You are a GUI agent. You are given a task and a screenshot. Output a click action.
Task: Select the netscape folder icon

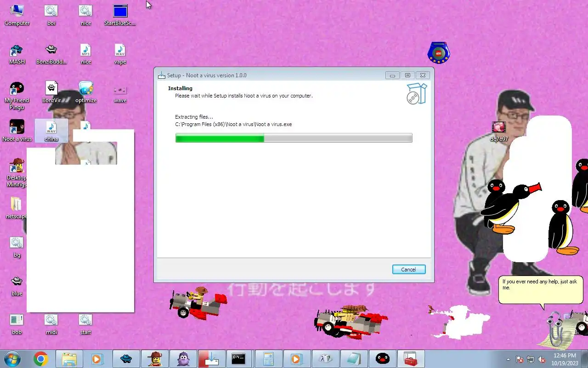tap(16, 208)
